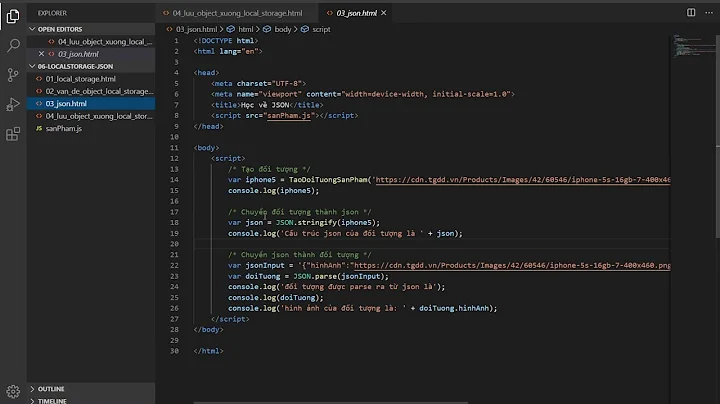The height and width of the screenshot is (404, 720).
Task: Click the code minimap preview
Action: pos(692,46)
